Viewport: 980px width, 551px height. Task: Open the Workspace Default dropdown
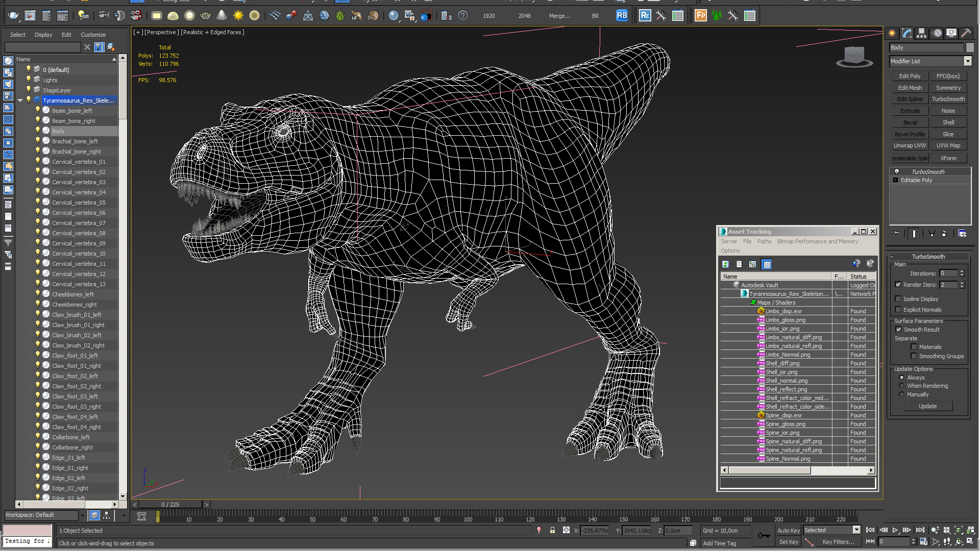click(x=82, y=515)
